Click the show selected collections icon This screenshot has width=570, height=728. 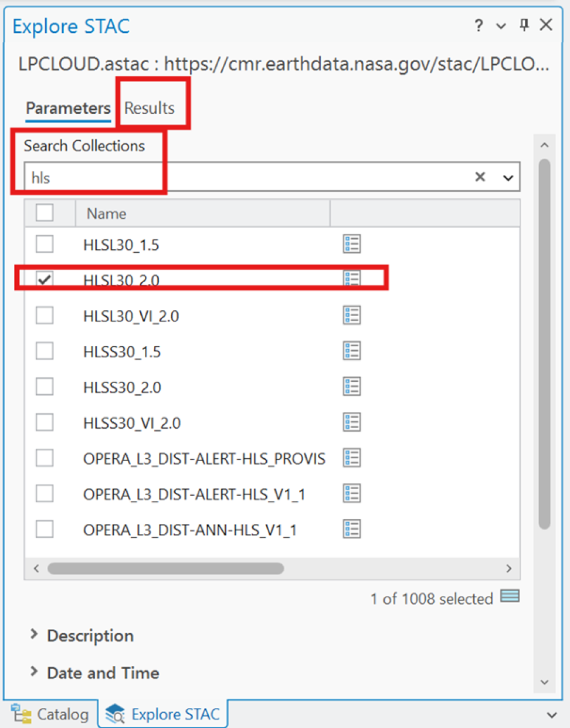510,597
